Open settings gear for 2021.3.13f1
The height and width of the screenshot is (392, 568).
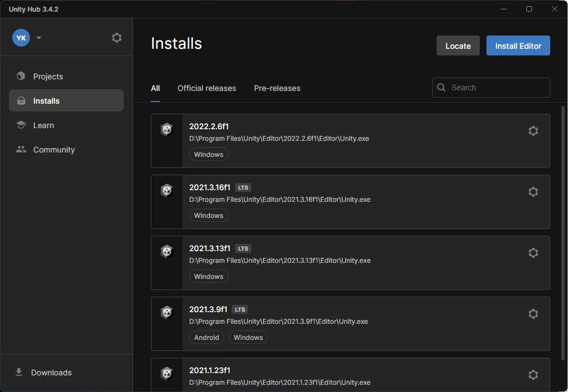[x=533, y=253]
